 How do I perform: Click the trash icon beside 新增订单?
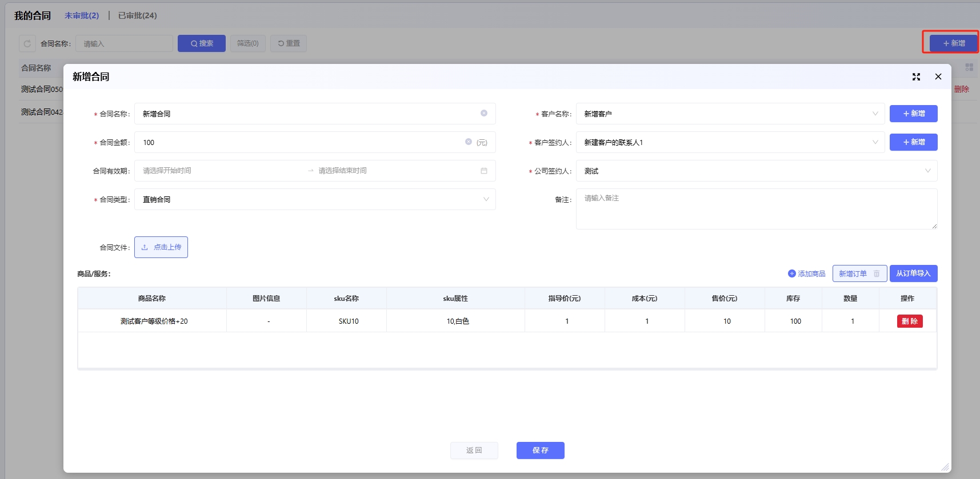point(877,274)
